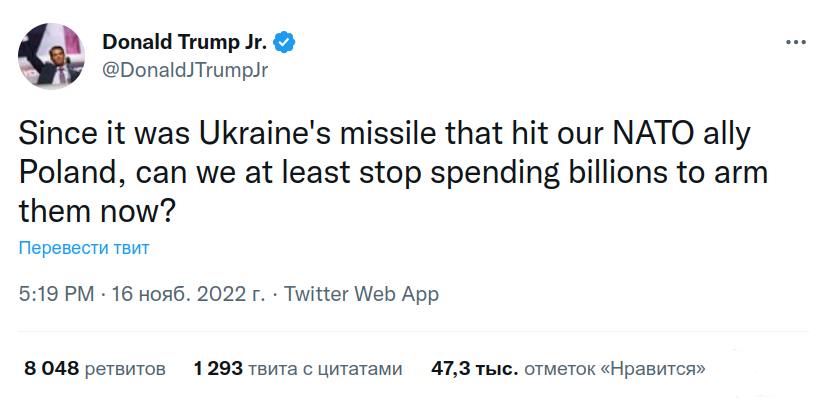Open the Twitter Web App source link
The image size is (827, 403).
(x=361, y=294)
